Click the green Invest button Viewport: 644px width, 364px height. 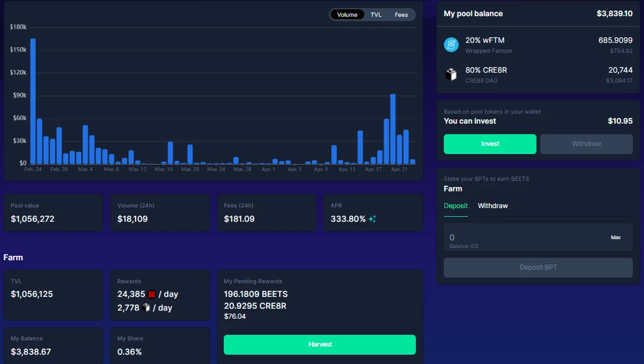coord(490,144)
